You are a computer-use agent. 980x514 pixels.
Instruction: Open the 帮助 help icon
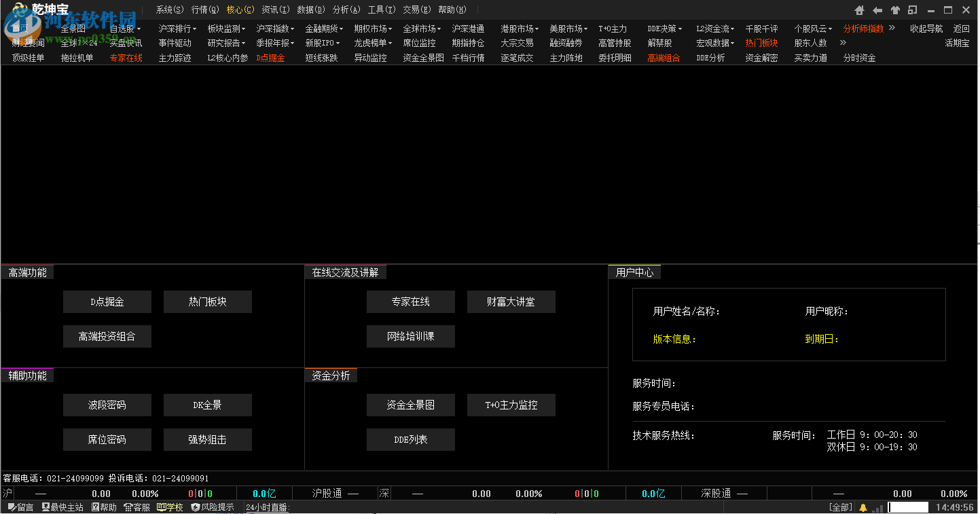pyautogui.click(x=103, y=507)
